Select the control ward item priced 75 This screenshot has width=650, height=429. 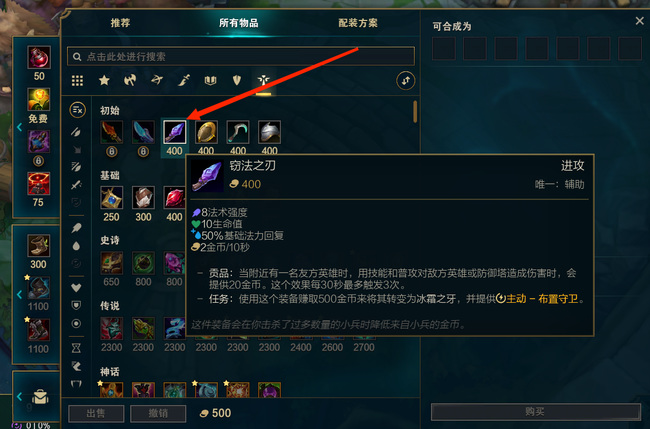point(39,184)
